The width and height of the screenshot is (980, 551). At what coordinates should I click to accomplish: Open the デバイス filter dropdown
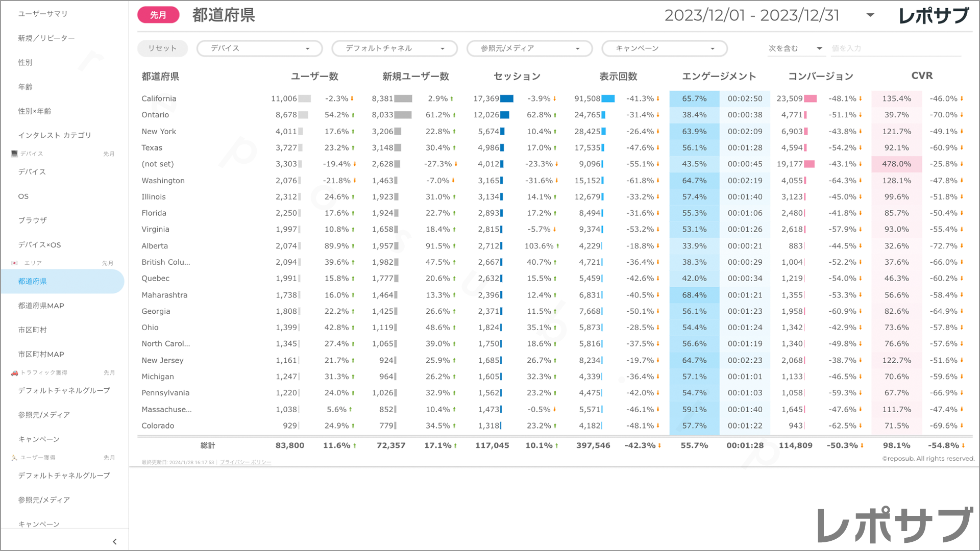(x=259, y=48)
